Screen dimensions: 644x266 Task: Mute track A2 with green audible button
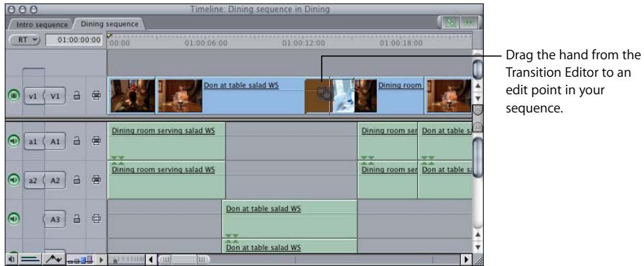point(13,180)
